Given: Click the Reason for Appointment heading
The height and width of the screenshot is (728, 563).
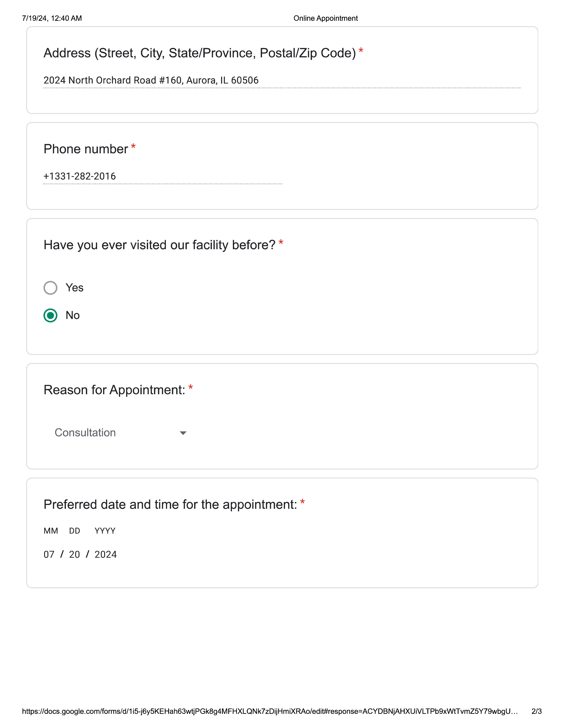Looking at the screenshot, I should point(114,390).
